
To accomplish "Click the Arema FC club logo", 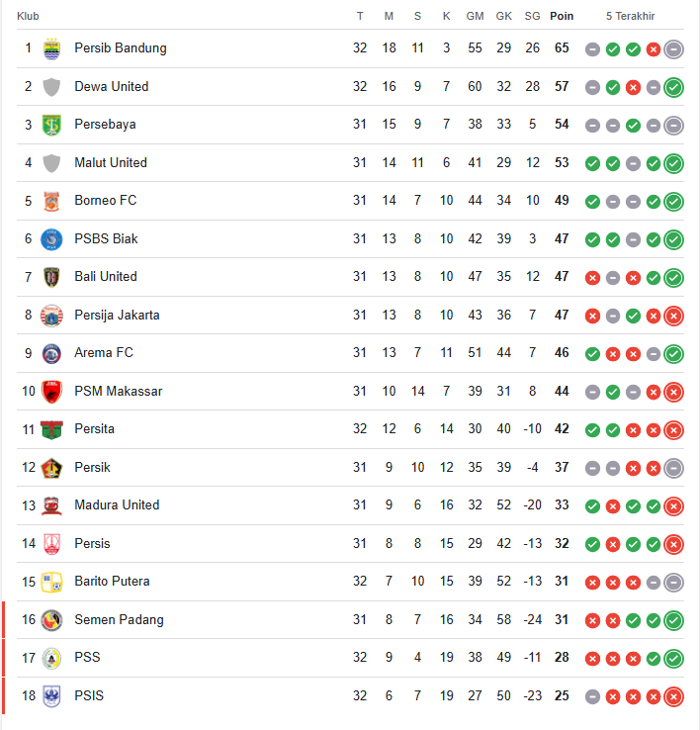I will click(51, 354).
